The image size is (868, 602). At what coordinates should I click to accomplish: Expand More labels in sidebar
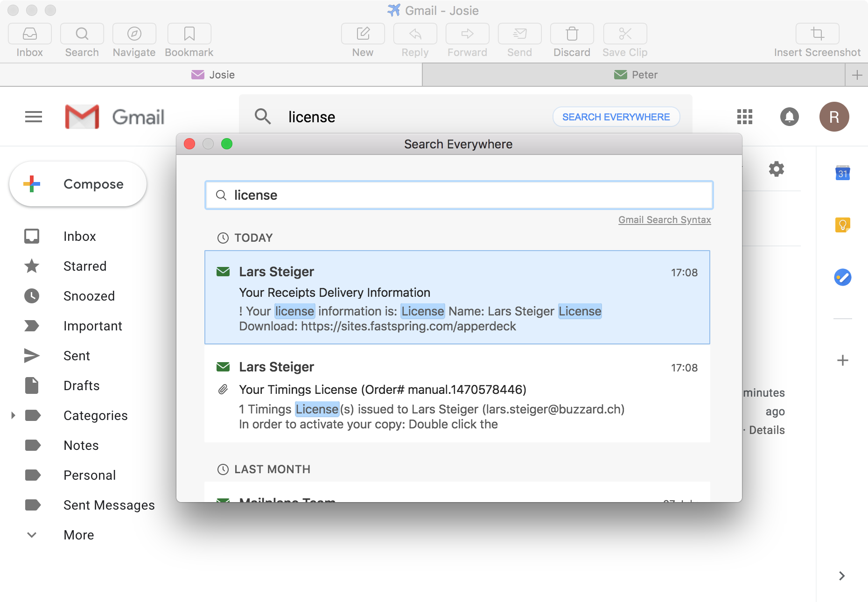(79, 535)
